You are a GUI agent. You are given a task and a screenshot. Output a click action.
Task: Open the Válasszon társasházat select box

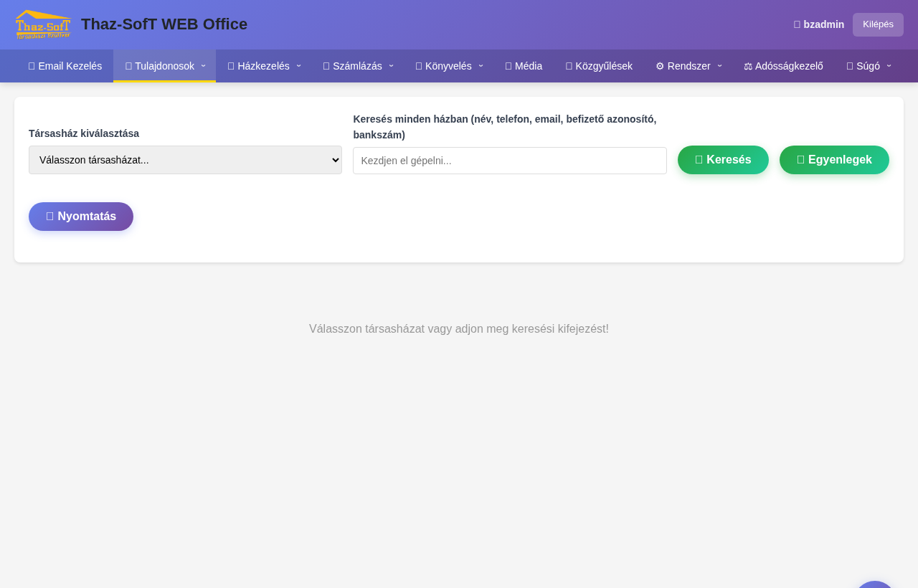click(x=185, y=160)
